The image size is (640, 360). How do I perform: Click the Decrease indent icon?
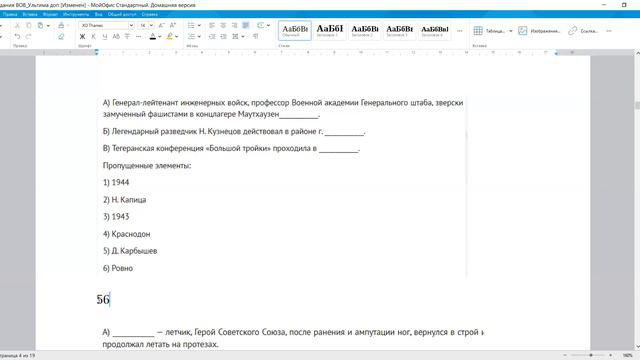[212, 36]
